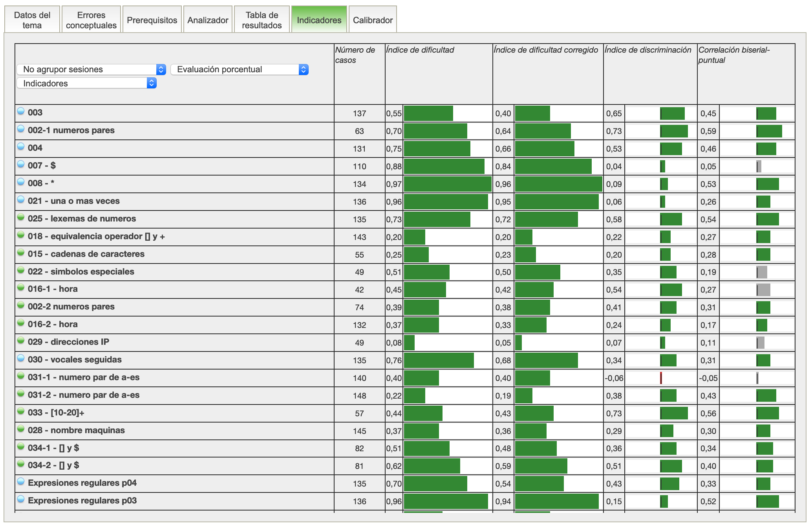Select Errores conceptuales tab

[x=91, y=20]
